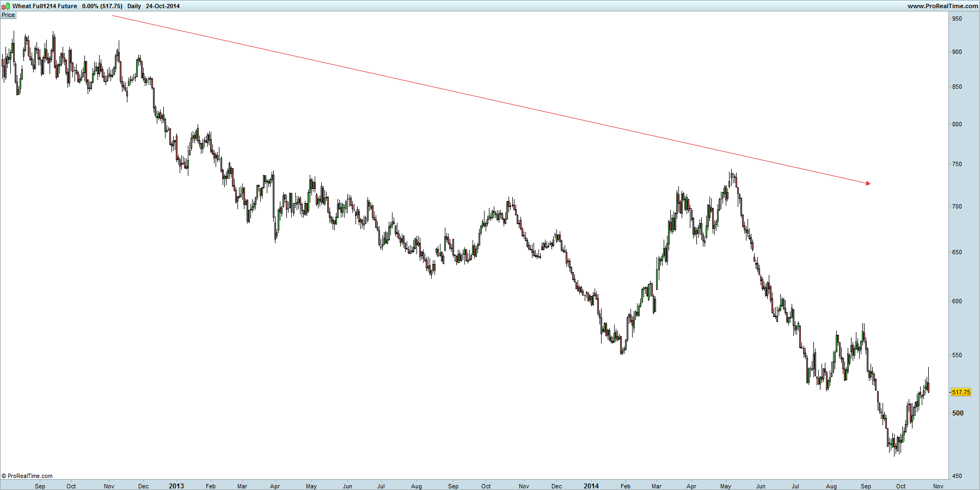980x490 pixels.
Task: Click the Dec label just before 2013
Action: click(143, 486)
